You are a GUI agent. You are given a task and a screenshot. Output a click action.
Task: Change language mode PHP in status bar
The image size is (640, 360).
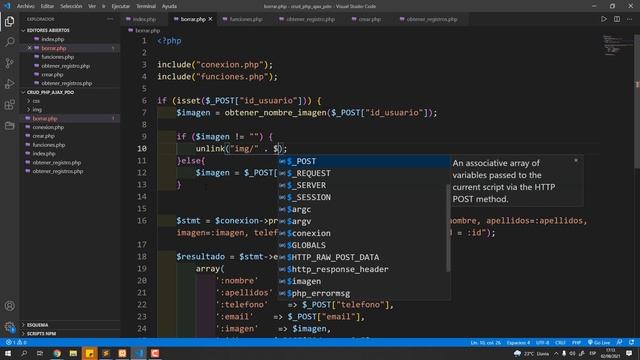pos(576,342)
